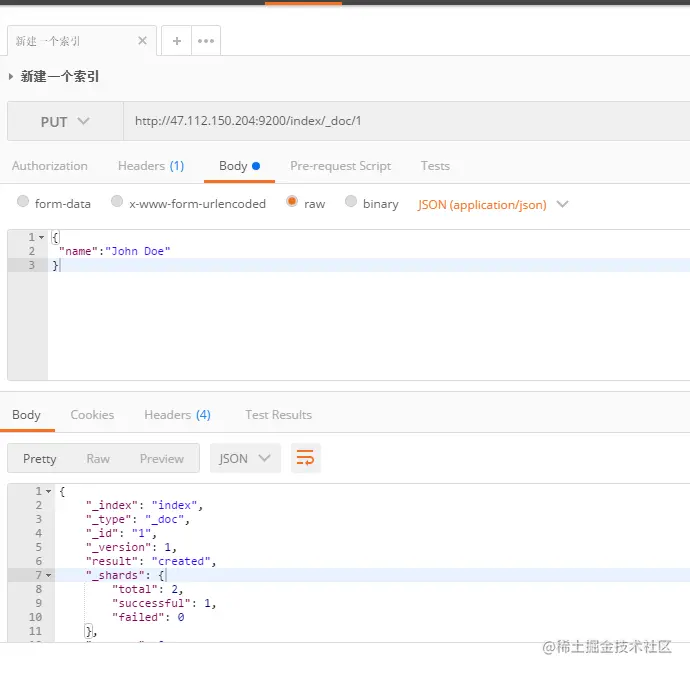Screen dimensions: 690x673
Task: Click the "_version": 1 response line
Action: pos(131,548)
